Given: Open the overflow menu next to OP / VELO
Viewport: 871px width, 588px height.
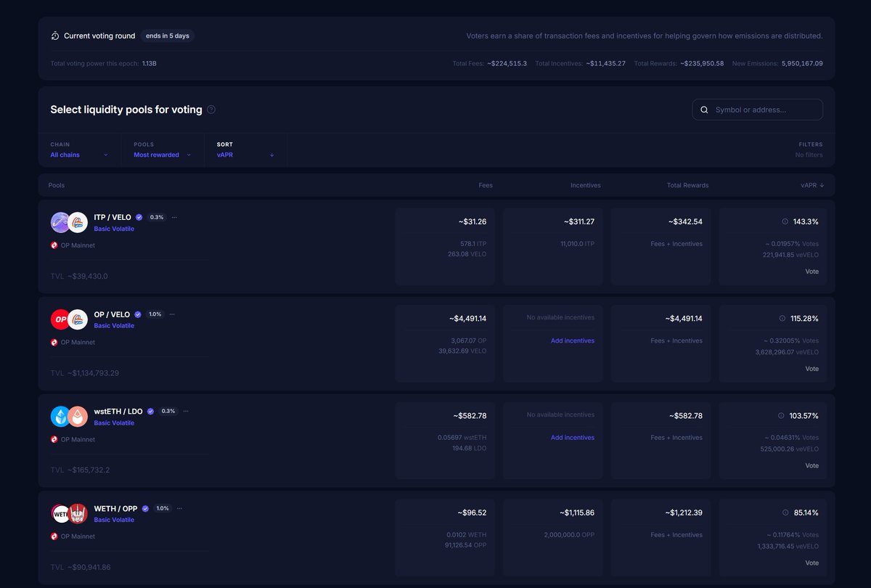Looking at the screenshot, I should point(172,314).
